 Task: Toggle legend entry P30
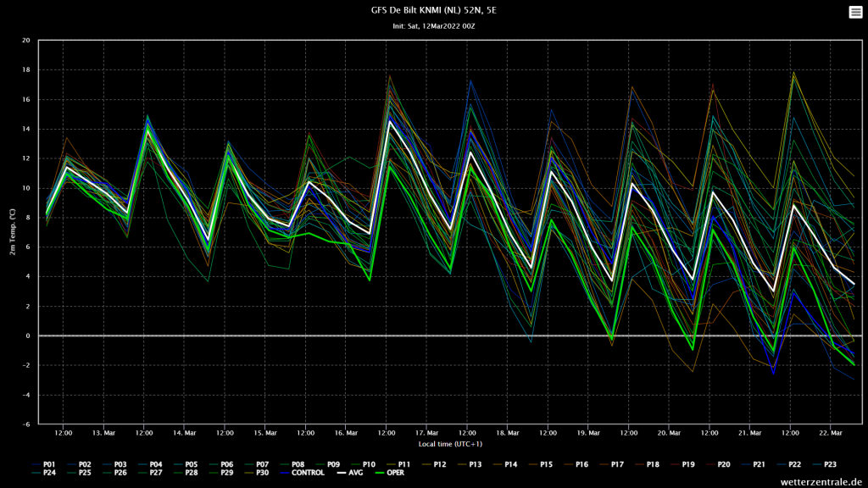[256, 473]
